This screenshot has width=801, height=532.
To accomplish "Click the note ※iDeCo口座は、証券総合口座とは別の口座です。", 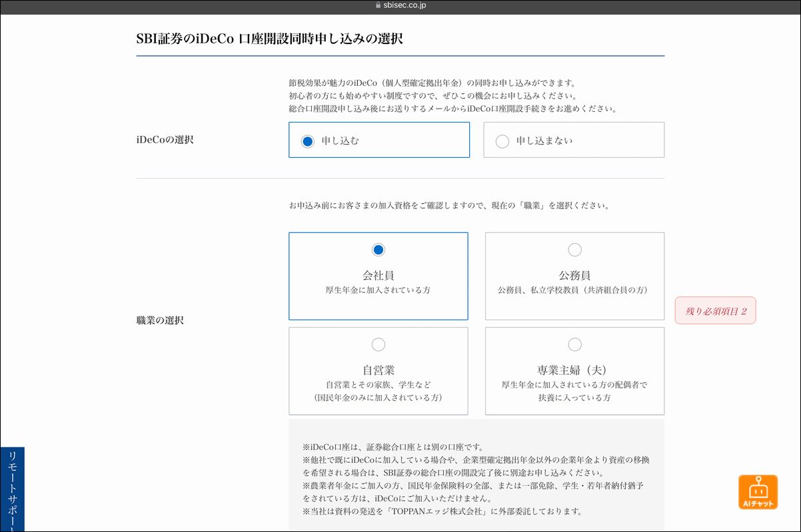I will (393, 447).
